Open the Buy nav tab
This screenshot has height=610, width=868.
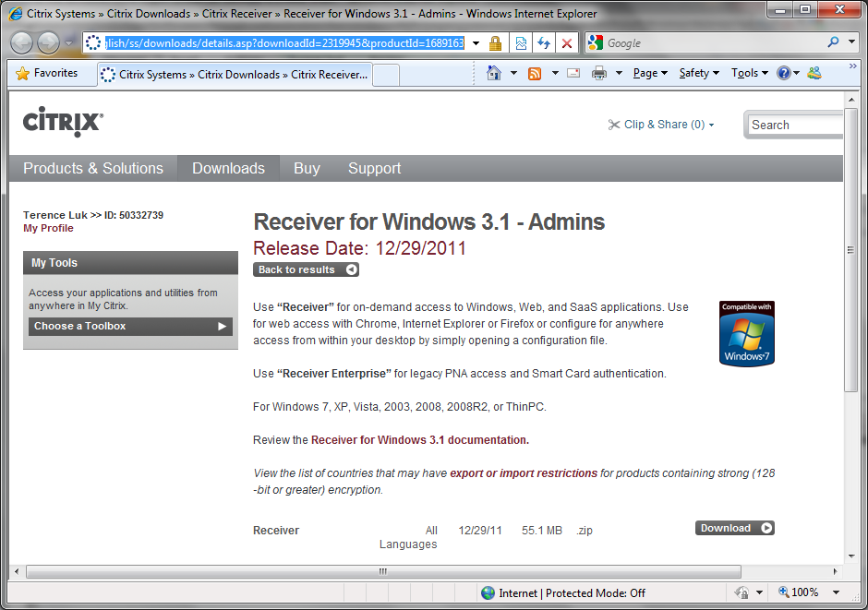pos(307,168)
